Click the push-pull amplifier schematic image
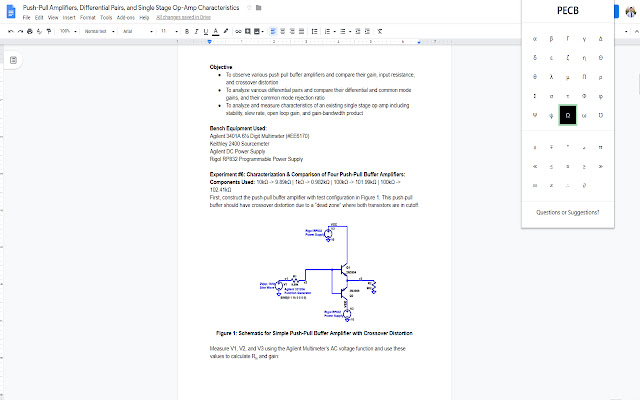The height and width of the screenshot is (400, 640). pyautogui.click(x=318, y=272)
